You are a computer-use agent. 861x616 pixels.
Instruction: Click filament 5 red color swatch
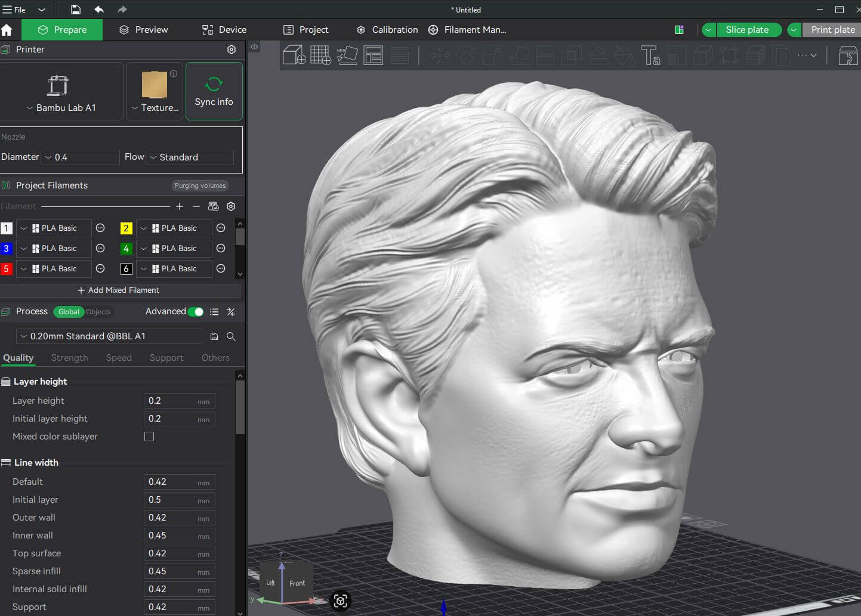[x=7, y=269]
